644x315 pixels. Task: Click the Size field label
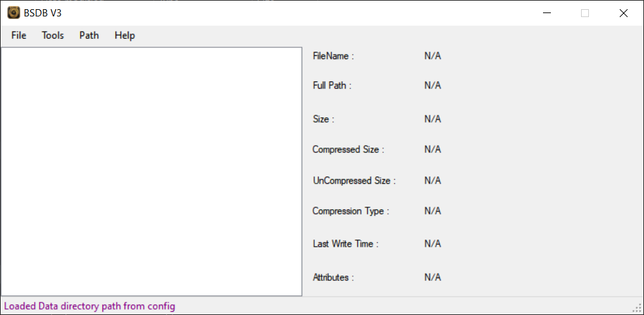pos(323,119)
